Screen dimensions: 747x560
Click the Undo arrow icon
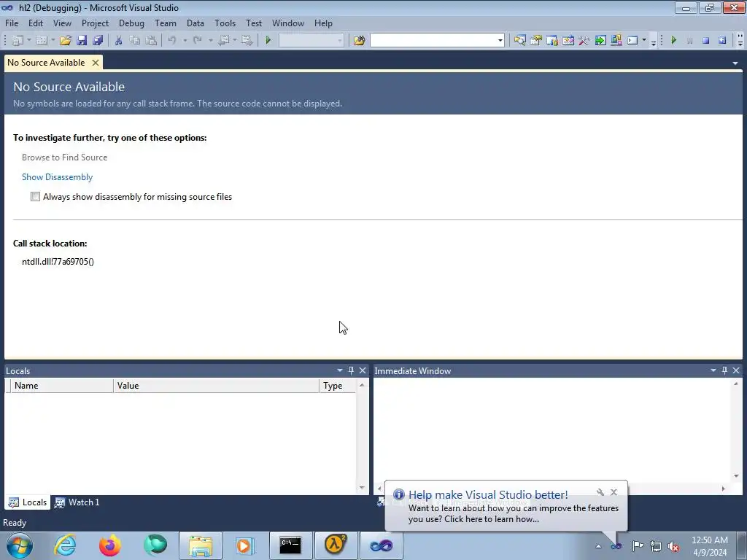tap(172, 41)
